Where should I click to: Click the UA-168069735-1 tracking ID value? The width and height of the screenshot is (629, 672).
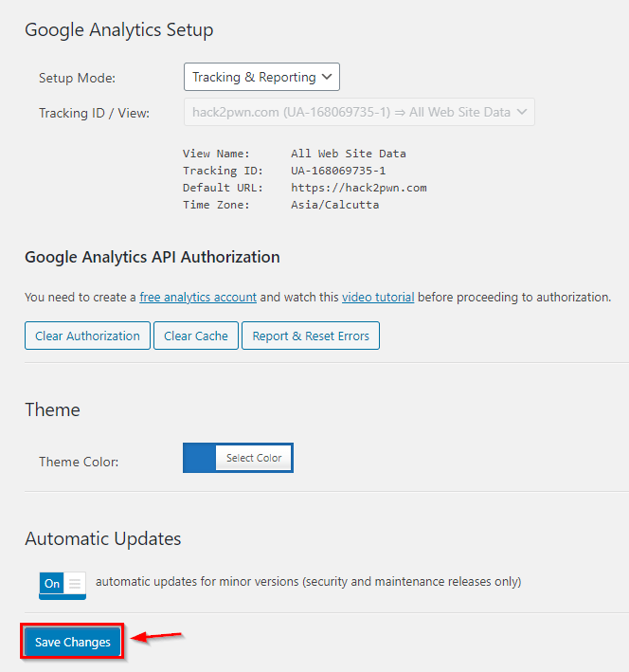(x=338, y=171)
